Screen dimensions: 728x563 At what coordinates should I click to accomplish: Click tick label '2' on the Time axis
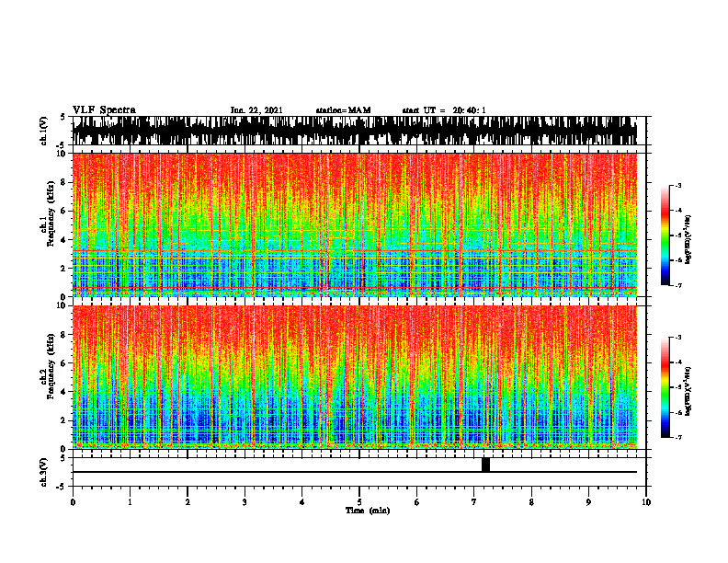click(188, 502)
